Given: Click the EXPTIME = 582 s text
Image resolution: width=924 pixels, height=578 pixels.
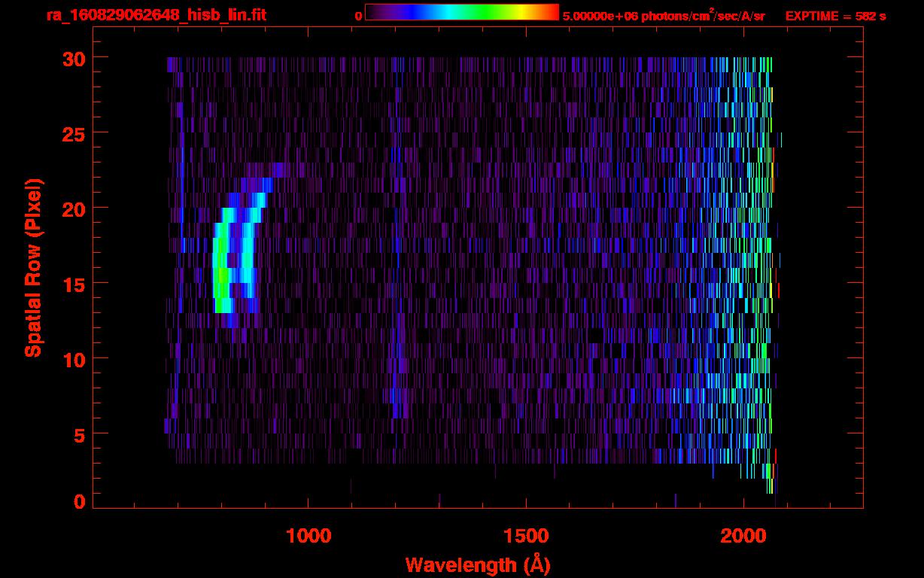Looking at the screenshot, I should 835,16.
